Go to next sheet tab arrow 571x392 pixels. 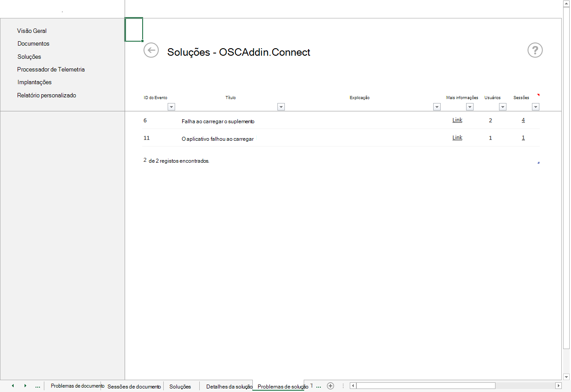point(25,386)
